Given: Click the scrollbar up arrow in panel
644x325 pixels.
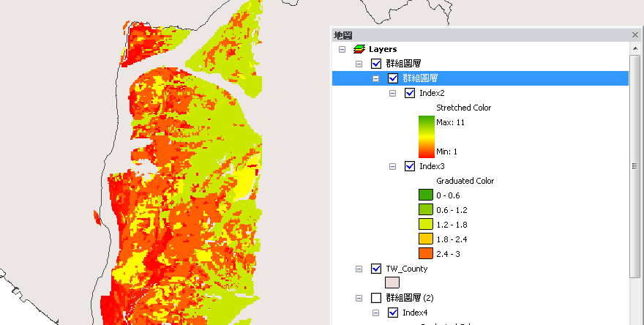Looking at the screenshot, I should point(635,48).
